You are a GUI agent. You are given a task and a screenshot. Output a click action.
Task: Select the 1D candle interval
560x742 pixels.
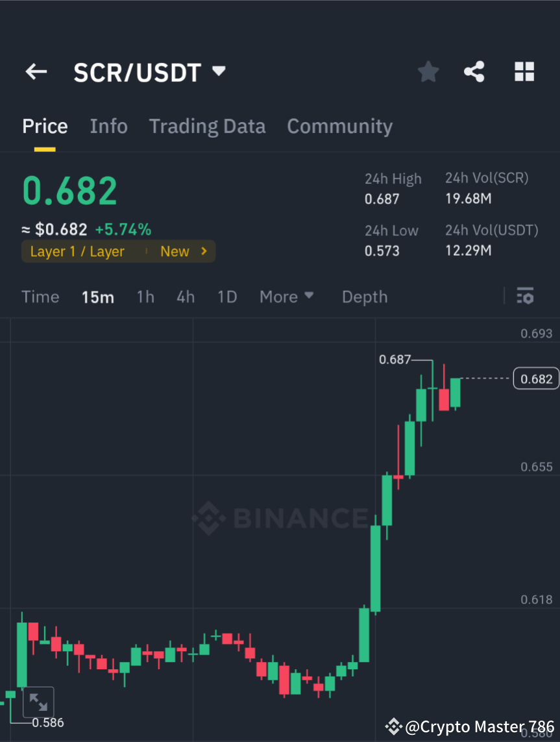coord(227,296)
